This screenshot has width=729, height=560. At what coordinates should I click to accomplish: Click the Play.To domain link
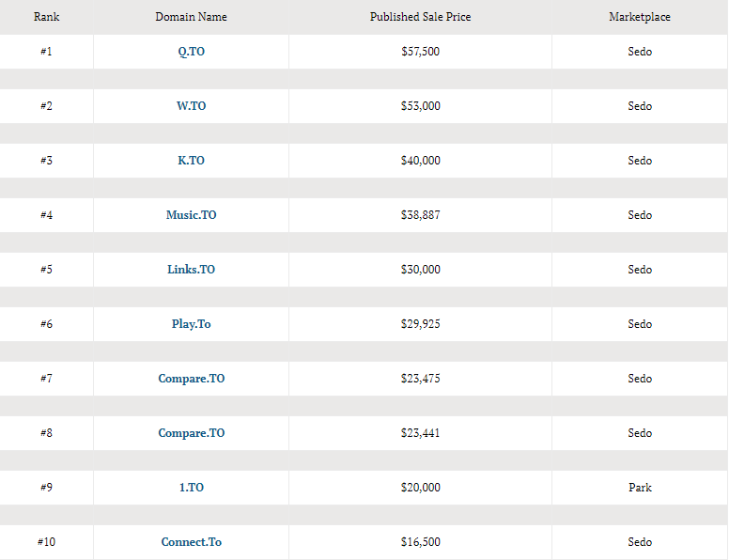(191, 324)
